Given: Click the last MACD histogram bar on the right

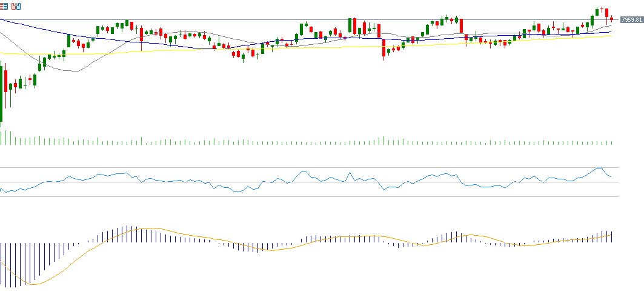Looking at the screenshot, I should [x=612, y=237].
